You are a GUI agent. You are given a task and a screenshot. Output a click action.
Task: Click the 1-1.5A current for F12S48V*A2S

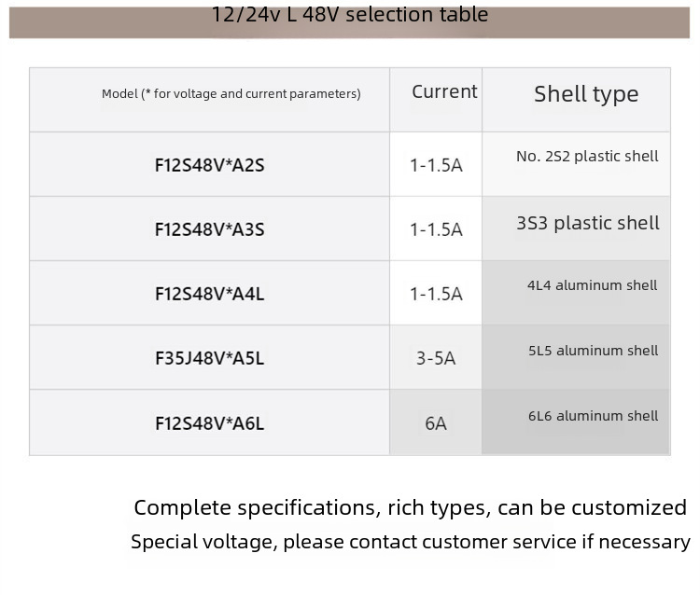click(x=436, y=165)
